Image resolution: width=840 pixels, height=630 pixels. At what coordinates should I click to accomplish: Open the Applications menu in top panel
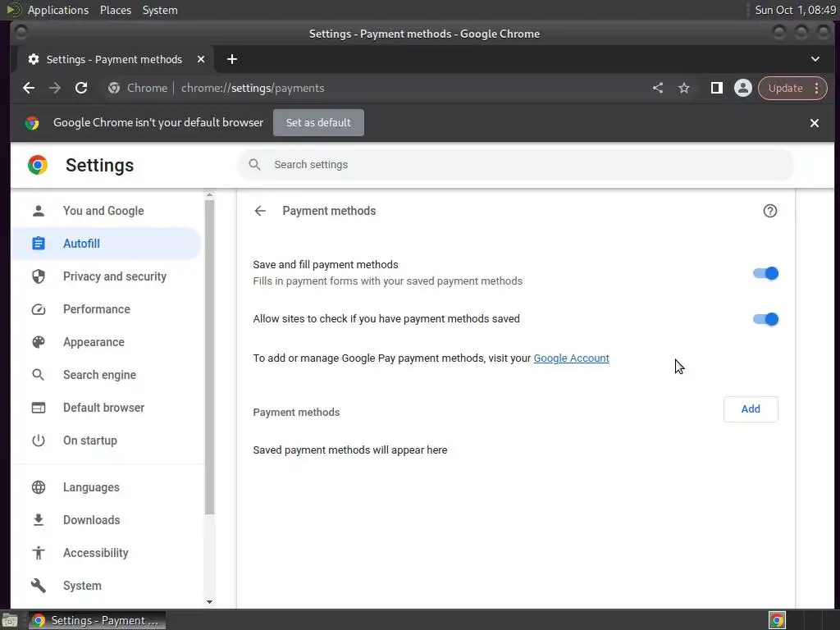point(58,10)
